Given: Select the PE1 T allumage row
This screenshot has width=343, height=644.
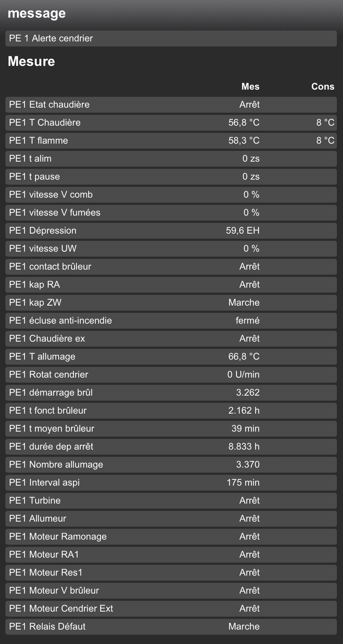Looking at the screenshot, I should pos(171,356).
